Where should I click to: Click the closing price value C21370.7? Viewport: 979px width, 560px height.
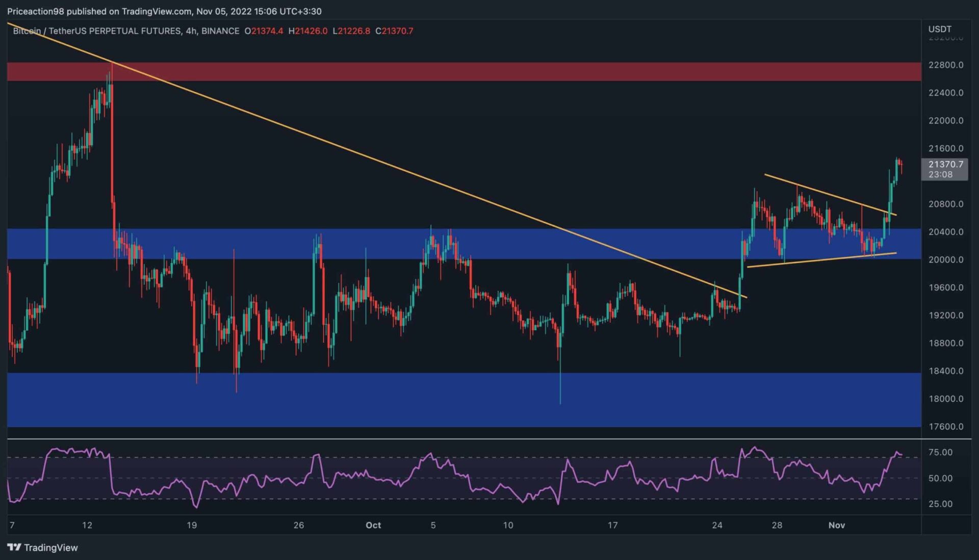394,31
